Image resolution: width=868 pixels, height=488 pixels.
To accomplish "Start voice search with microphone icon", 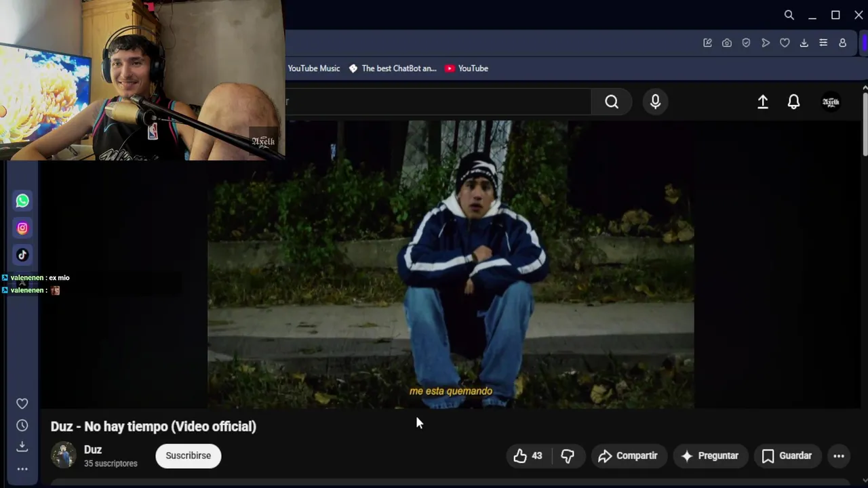I will tap(655, 102).
